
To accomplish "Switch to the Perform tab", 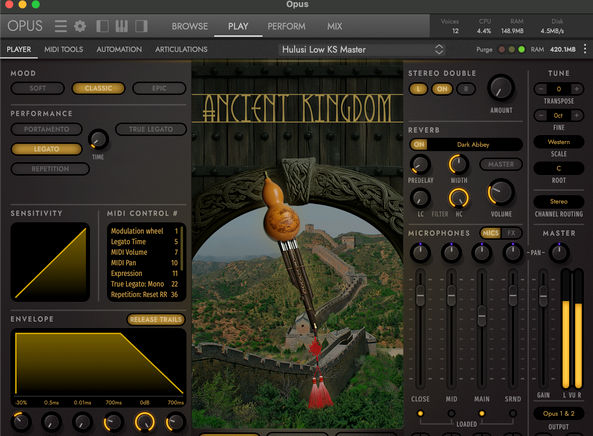I will [x=286, y=26].
